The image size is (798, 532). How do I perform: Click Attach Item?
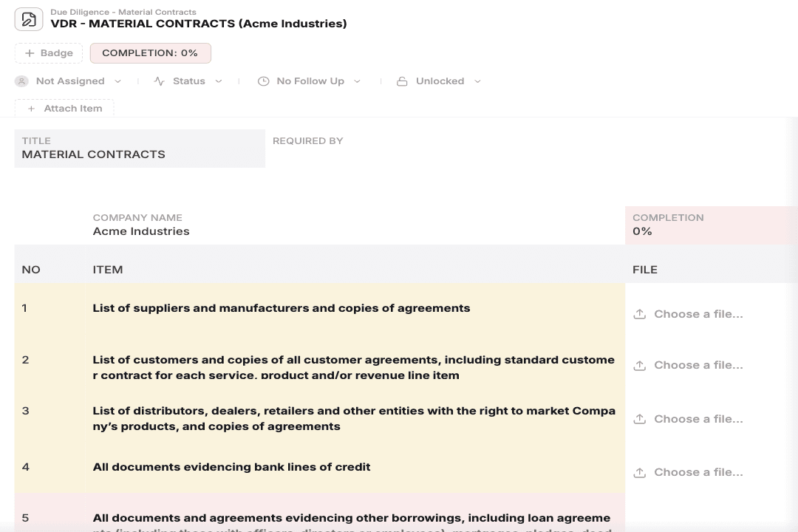64,109
